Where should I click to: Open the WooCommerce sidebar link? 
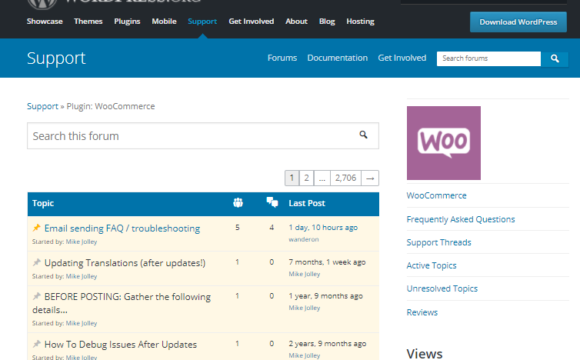[436, 195]
